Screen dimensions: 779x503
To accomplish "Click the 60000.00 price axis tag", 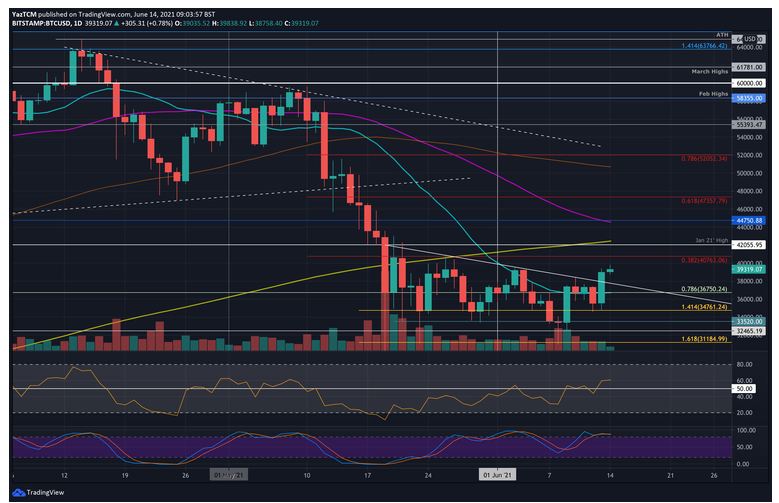I will tap(749, 83).
